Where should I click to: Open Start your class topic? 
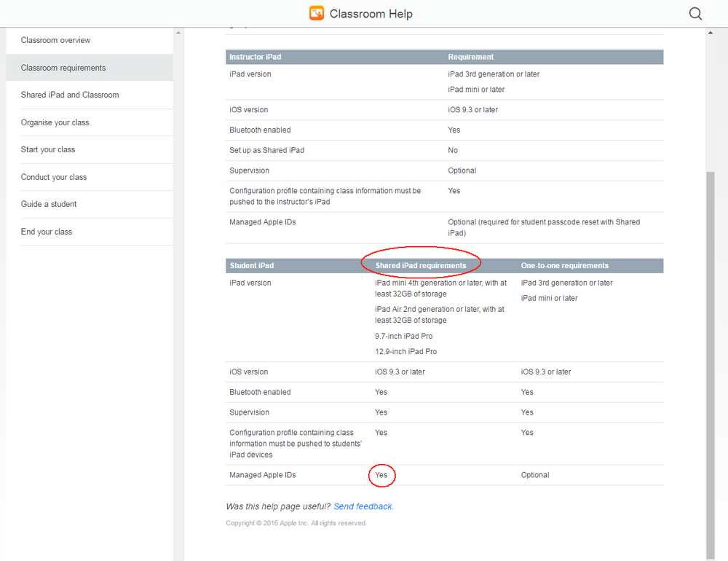click(x=48, y=149)
